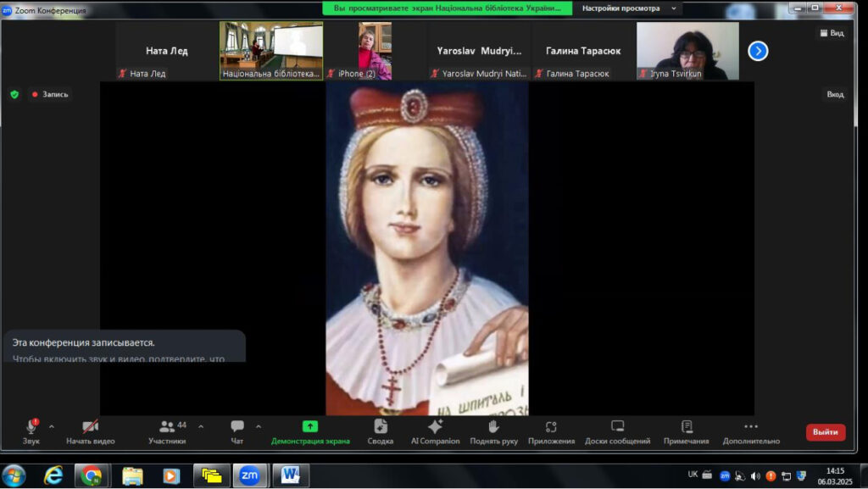This screenshot has width=868, height=489.
Task: Click the UK language indicator
Action: pyautogui.click(x=693, y=475)
